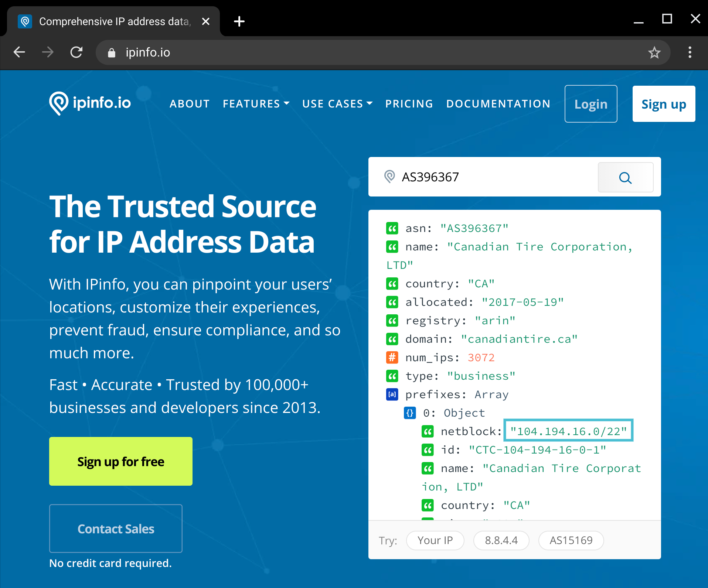
Task: Click the ipinfo.io logo
Action: [90, 103]
